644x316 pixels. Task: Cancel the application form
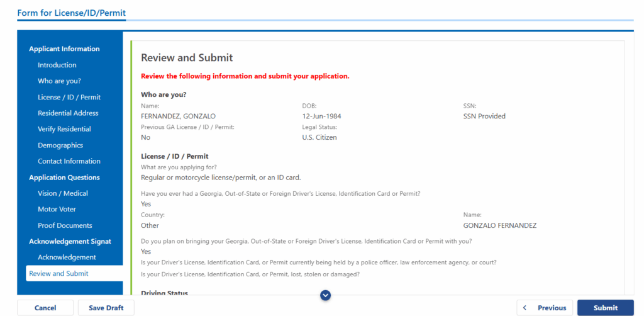click(x=45, y=308)
